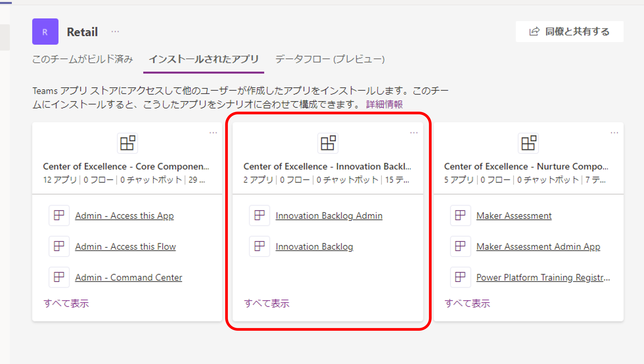Click すべて表示 on the Innovation Backlog card
Viewport: 644px width, 364px height.
[x=267, y=304]
